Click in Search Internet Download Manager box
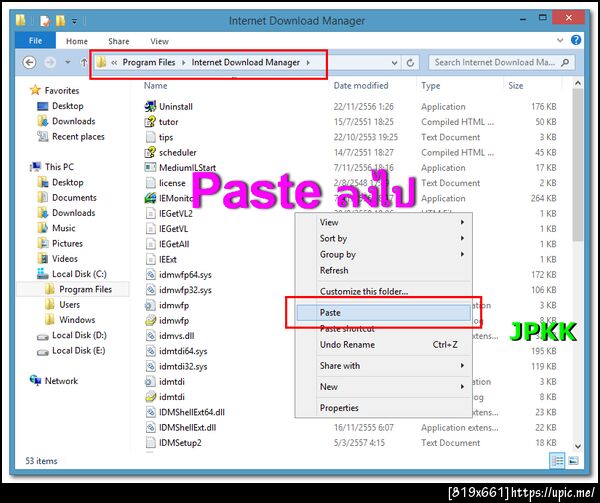Screen dimensions: 600x503 [501, 62]
